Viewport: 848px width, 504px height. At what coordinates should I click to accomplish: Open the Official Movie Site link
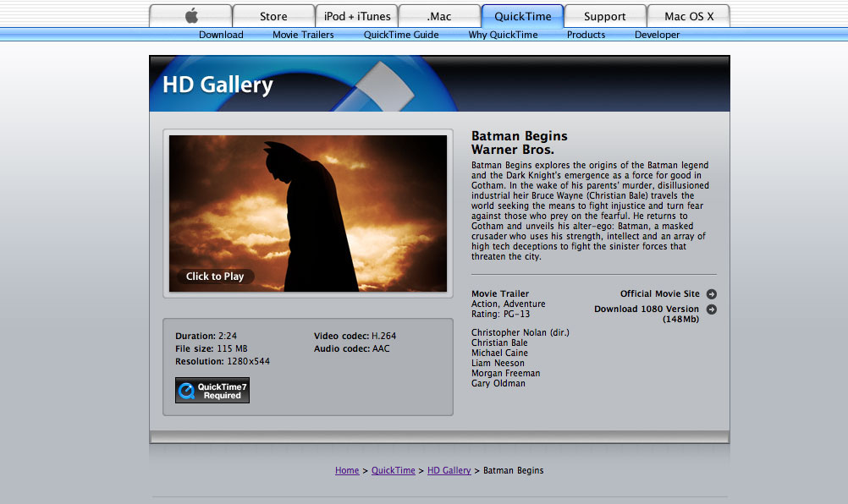[660, 294]
